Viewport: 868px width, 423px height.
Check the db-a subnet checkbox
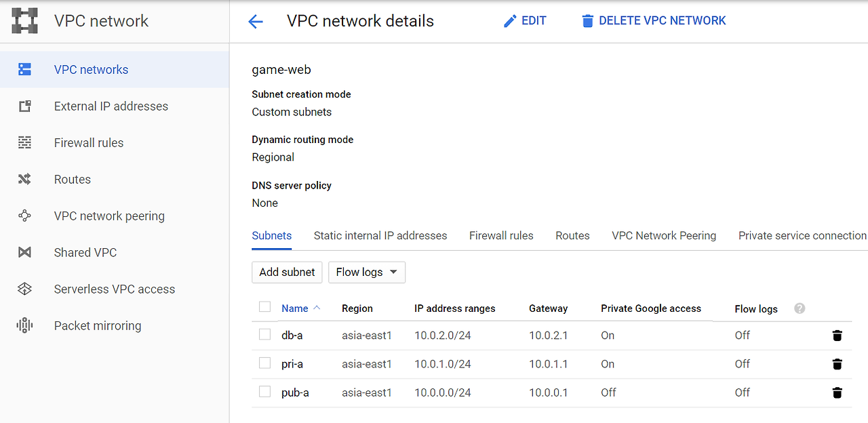[265, 334]
